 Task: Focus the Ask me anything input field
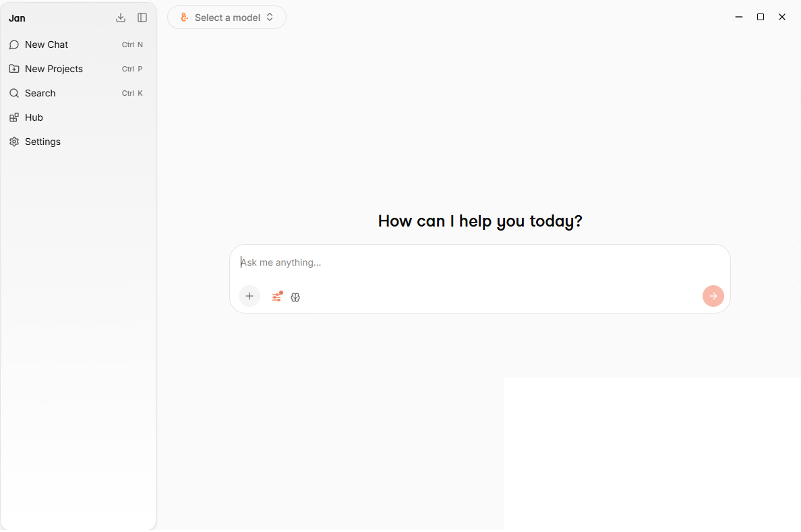point(479,262)
